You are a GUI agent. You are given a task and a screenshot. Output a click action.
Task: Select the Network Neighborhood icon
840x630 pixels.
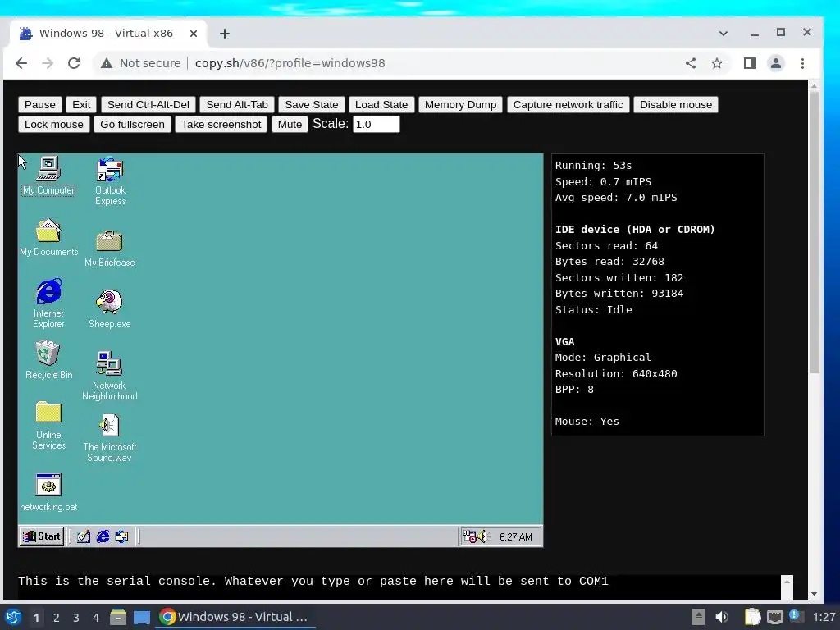click(x=109, y=376)
